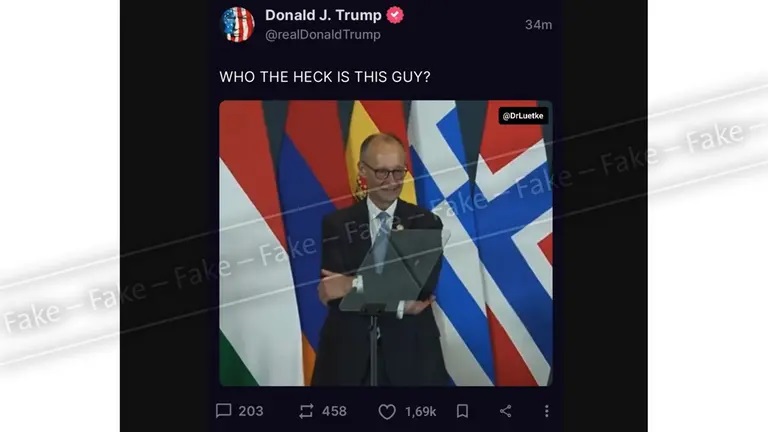Open the flag-face profile avatar
The height and width of the screenshot is (432, 768).
point(238,24)
